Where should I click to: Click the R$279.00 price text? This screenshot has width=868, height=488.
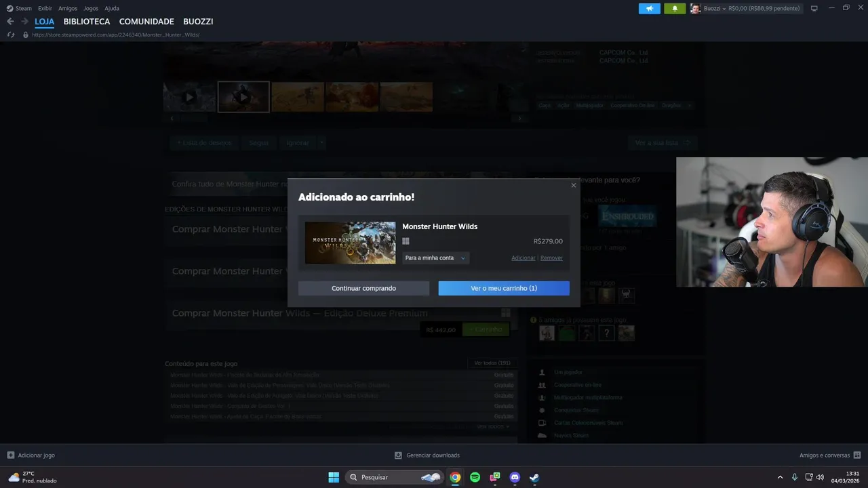548,241
